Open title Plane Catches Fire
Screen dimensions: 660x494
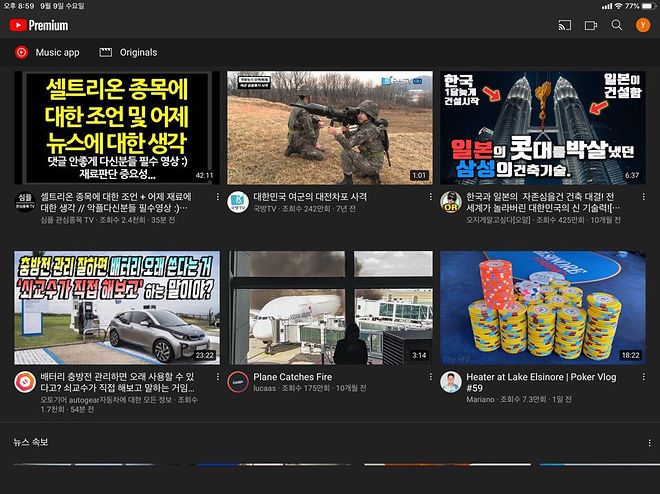click(293, 377)
